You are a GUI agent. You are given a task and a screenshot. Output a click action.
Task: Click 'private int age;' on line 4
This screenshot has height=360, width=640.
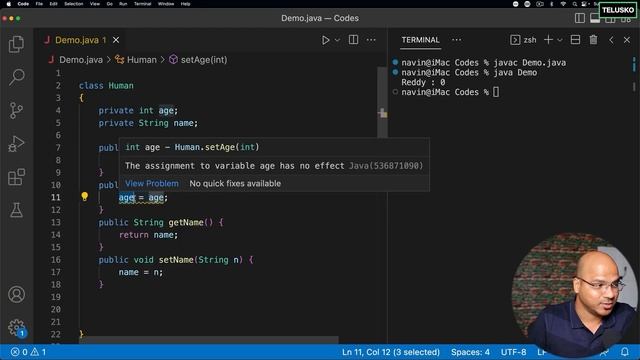138,110
